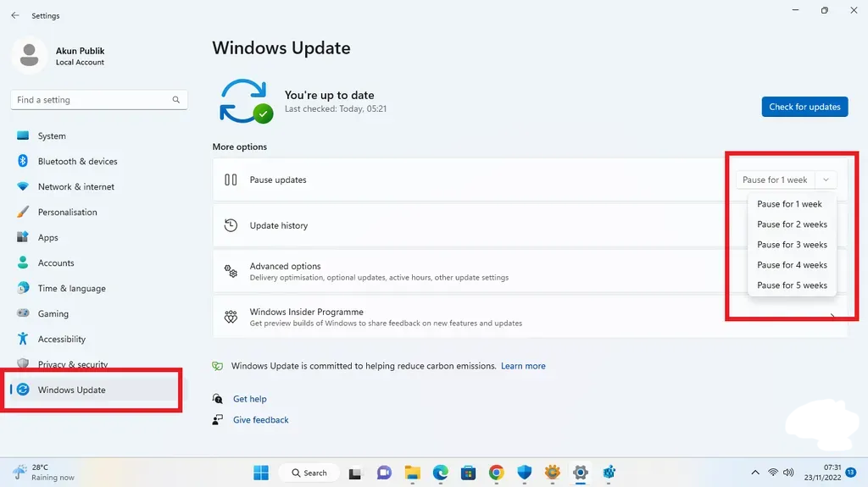
Task: Open Personalisation settings
Action: [98, 212]
